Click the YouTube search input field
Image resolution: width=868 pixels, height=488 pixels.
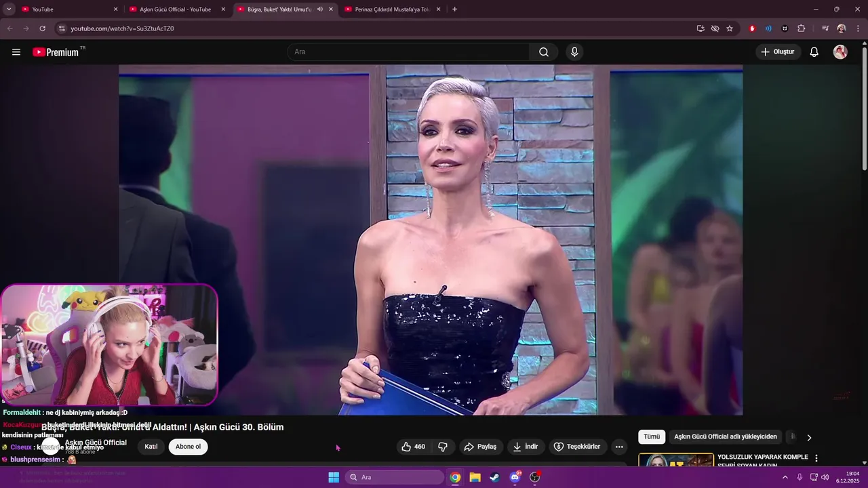pos(409,52)
